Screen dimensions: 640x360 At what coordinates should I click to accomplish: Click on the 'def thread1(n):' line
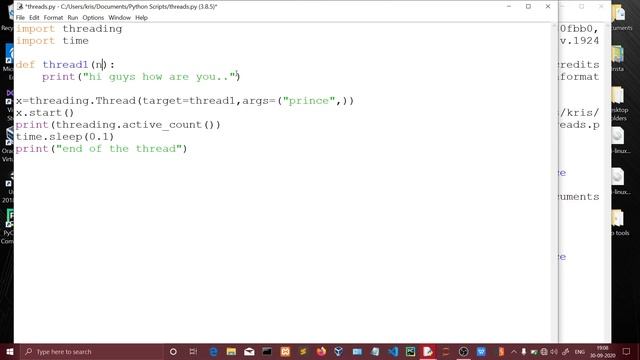pyautogui.click(x=65, y=64)
